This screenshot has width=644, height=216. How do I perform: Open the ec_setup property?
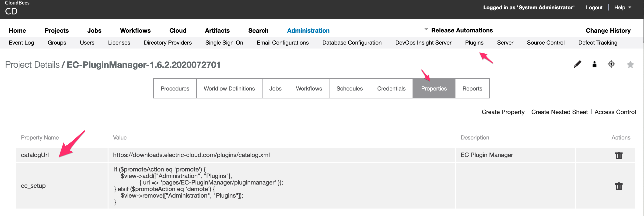point(33,186)
